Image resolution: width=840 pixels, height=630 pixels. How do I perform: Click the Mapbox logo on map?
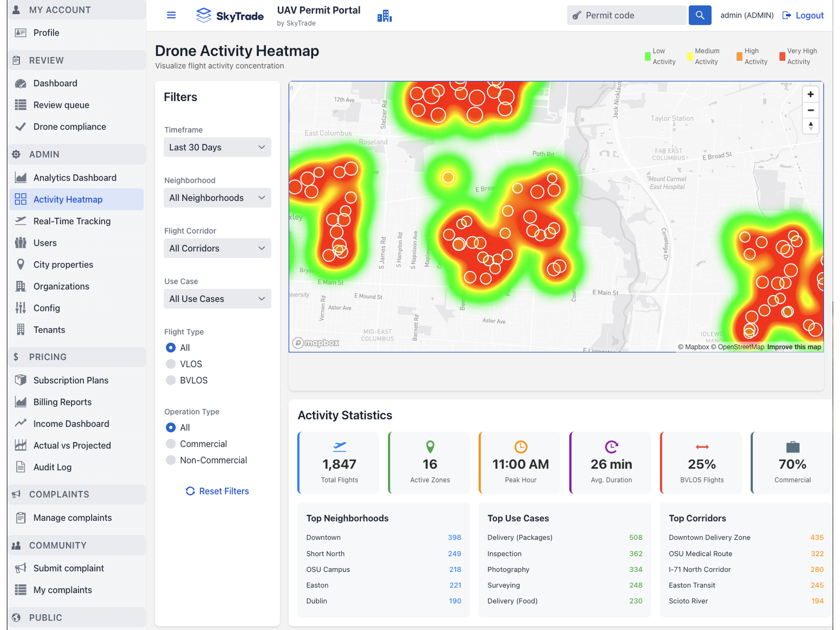(316, 343)
